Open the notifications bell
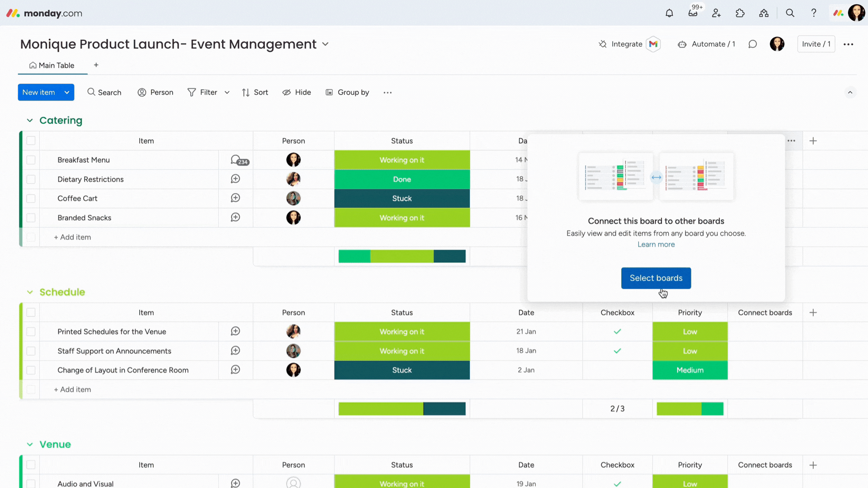Viewport: 868px width, 488px height. click(x=669, y=13)
